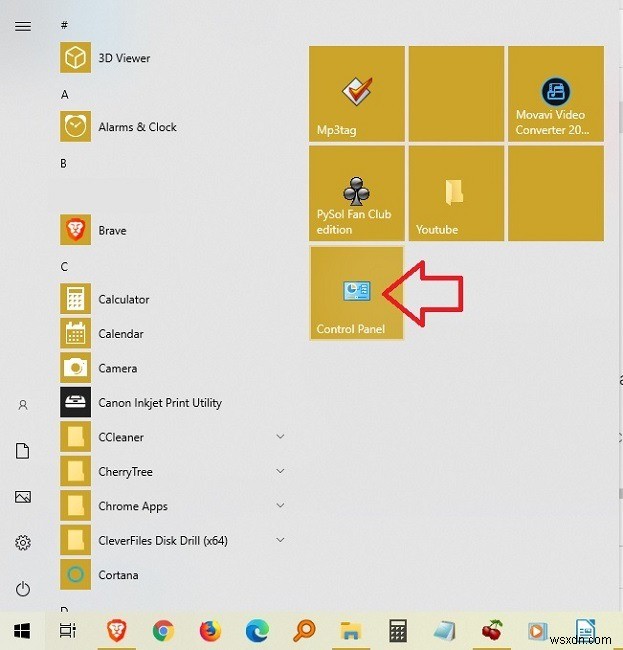Open the Calendar app icon
The image size is (623, 650).
coord(75,333)
